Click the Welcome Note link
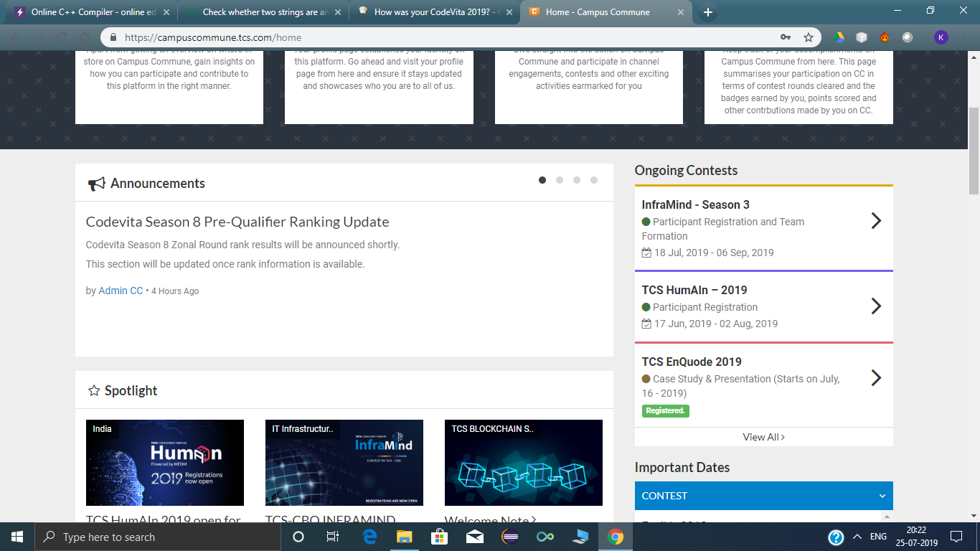980x551 pixels. click(490, 520)
